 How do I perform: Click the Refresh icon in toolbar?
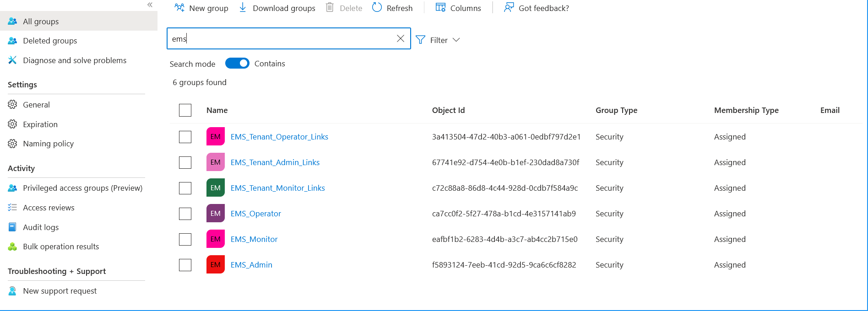377,8
